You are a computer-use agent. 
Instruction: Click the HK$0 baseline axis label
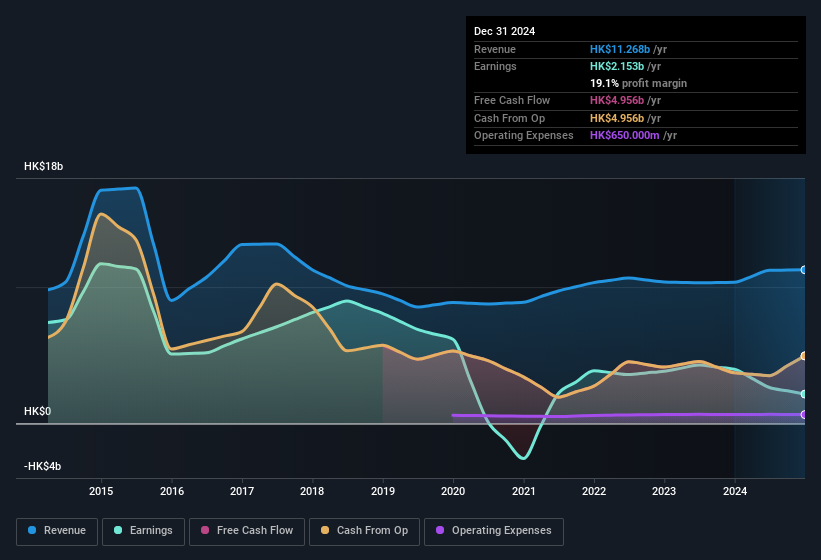(x=37, y=411)
